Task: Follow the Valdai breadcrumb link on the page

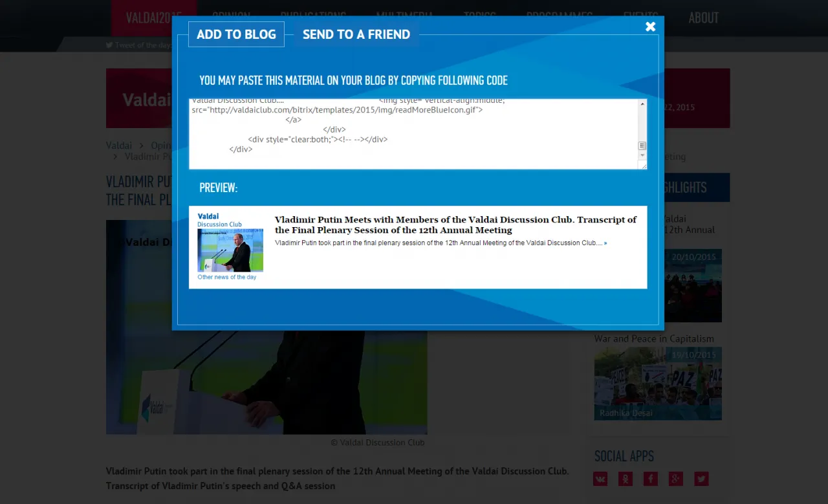Action: (119, 146)
